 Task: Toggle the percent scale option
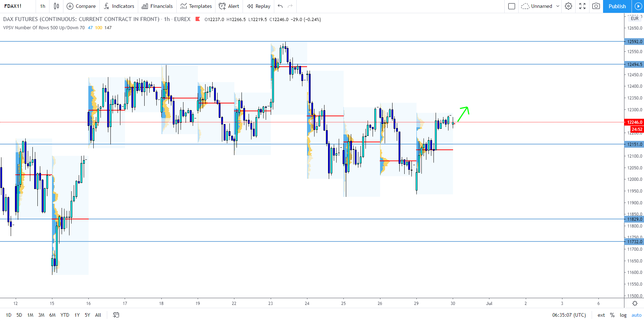pyautogui.click(x=612, y=315)
